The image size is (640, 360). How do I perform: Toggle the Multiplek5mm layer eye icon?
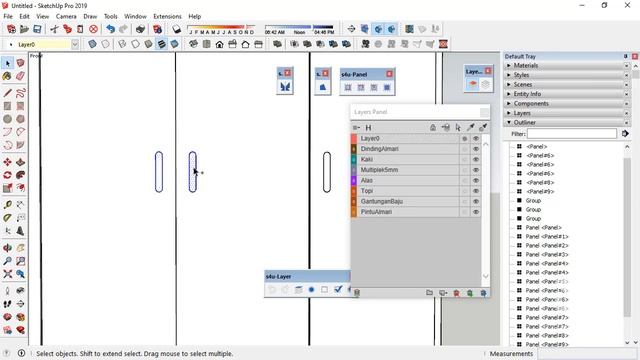coord(476,170)
